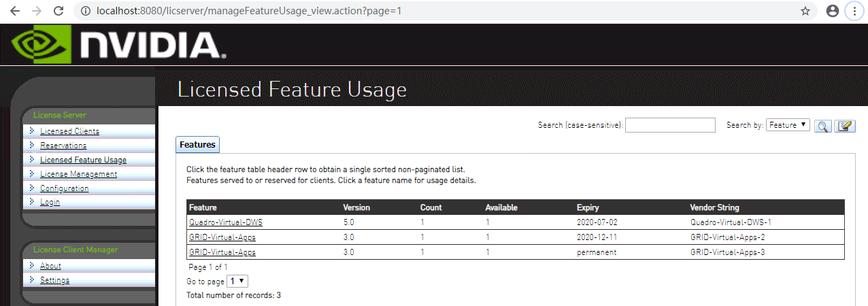Click the Login link in sidebar
This screenshot has width=868, height=306.
[x=50, y=202]
